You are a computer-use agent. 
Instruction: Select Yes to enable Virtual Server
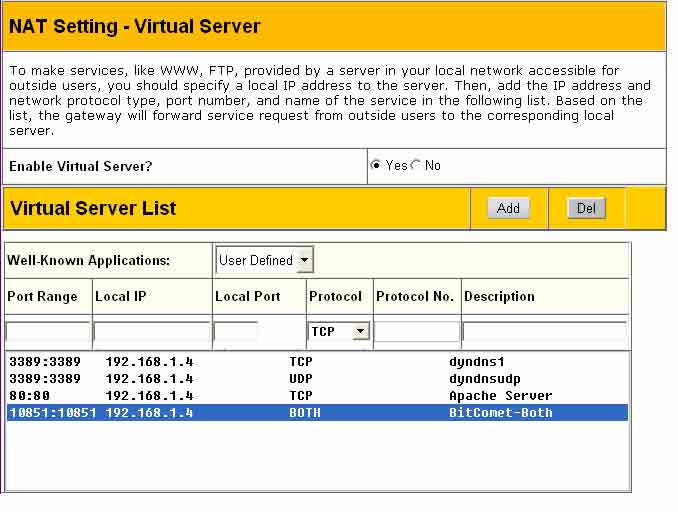pyautogui.click(x=376, y=165)
